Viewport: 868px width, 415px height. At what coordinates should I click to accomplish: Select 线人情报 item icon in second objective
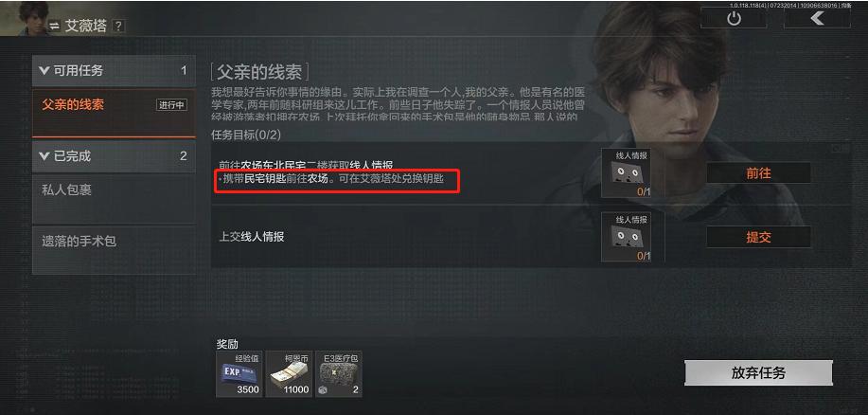pos(627,237)
